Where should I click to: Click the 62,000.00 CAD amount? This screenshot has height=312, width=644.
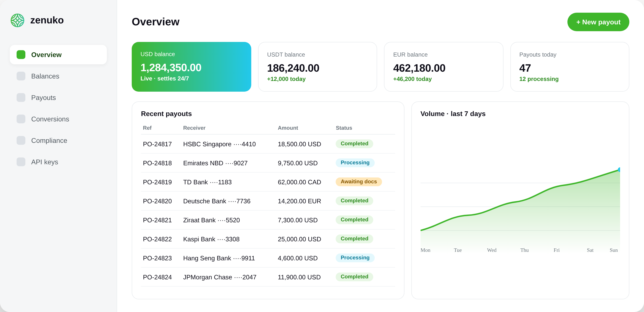tap(299, 182)
